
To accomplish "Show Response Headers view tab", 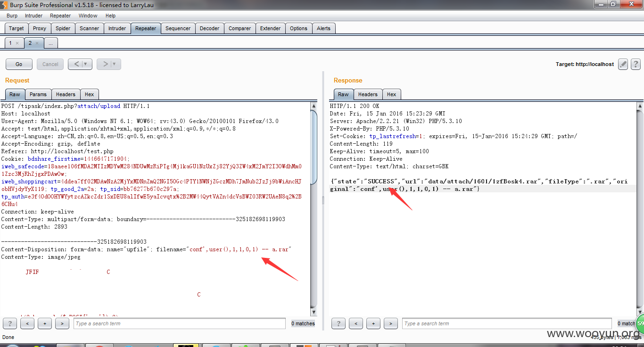I will coord(368,94).
